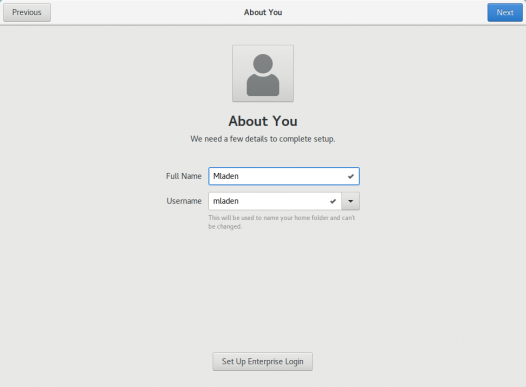This screenshot has width=526, height=387.
Task: Continue with the blue Next button
Action: click(x=505, y=12)
